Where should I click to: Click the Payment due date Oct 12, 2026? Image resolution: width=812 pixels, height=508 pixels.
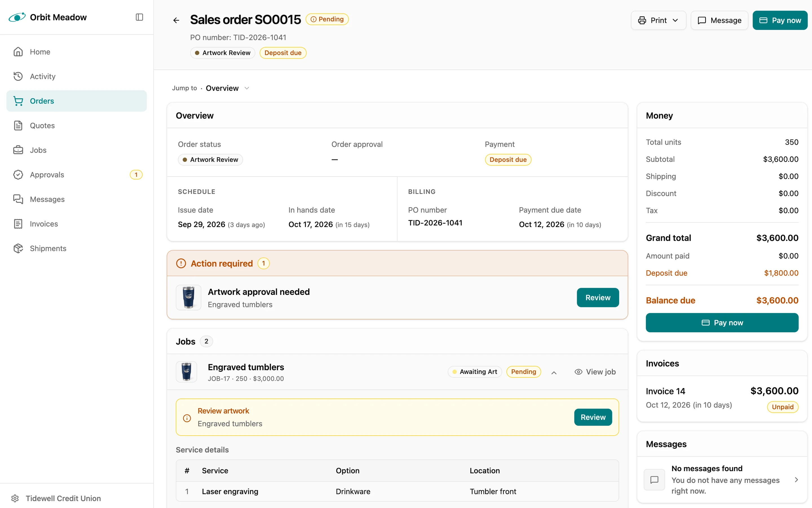pos(541,224)
